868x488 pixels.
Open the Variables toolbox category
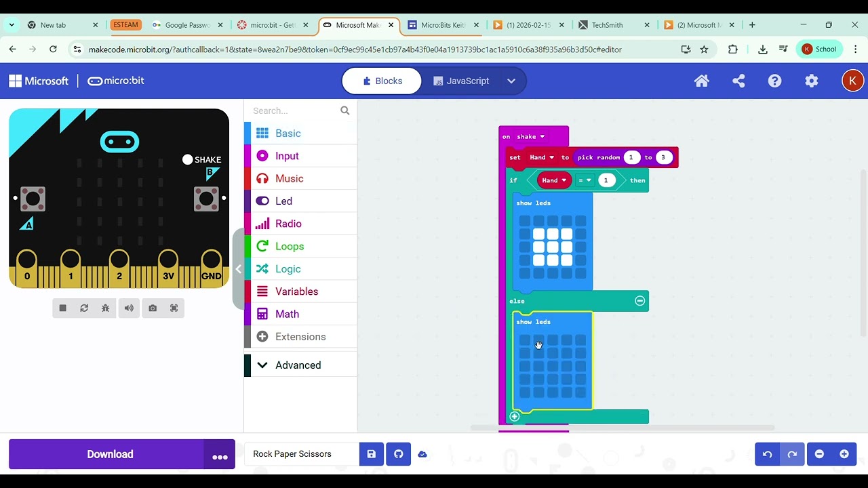(x=300, y=291)
